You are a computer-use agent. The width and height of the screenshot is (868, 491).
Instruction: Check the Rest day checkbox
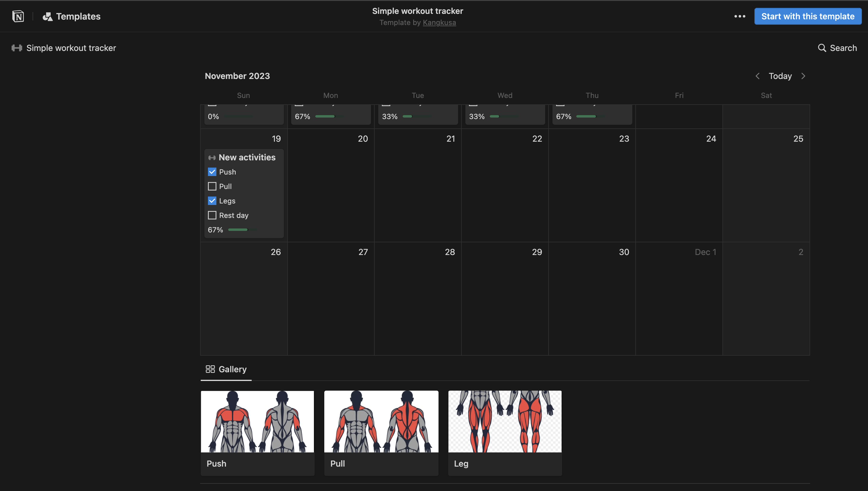pos(212,216)
